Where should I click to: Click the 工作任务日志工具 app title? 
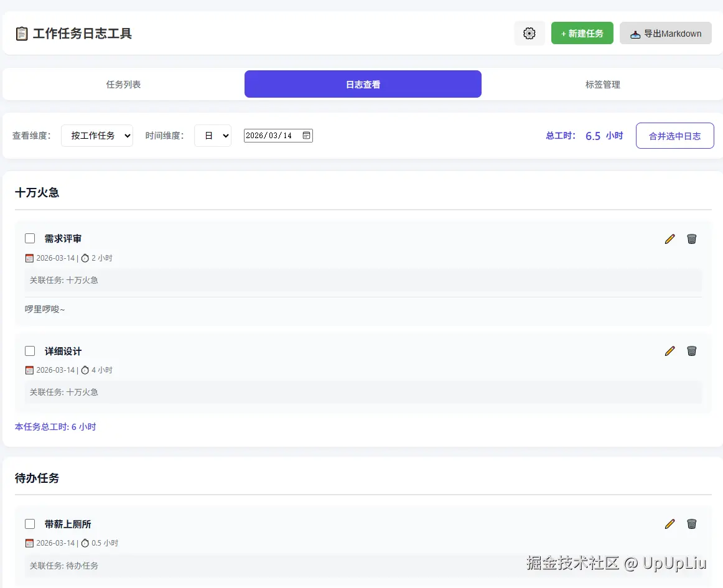pos(83,34)
